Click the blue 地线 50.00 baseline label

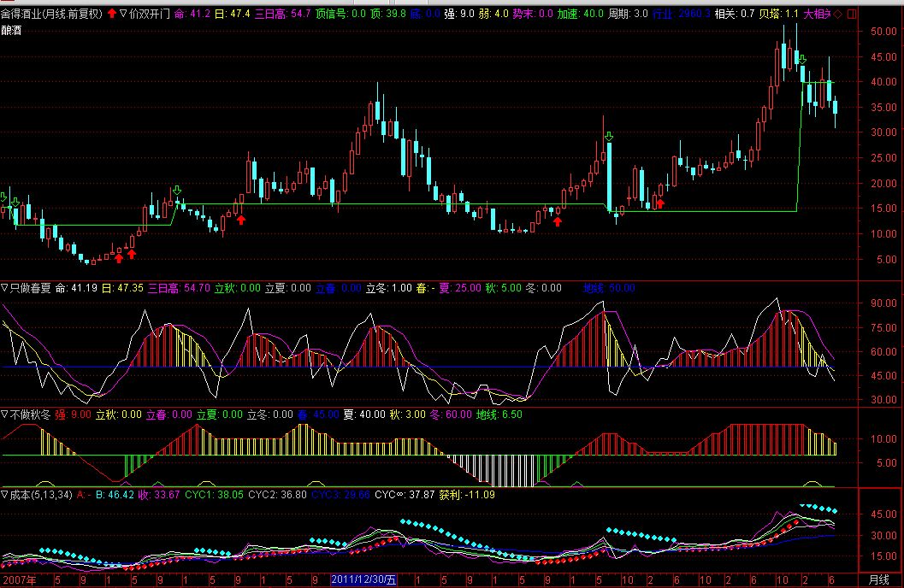pos(609,287)
